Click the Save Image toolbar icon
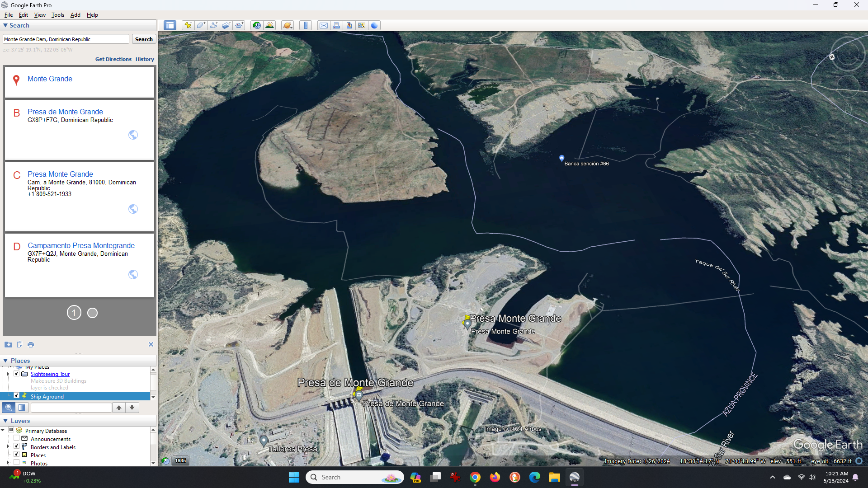Screen dimensions: 868x488 pos(349,25)
